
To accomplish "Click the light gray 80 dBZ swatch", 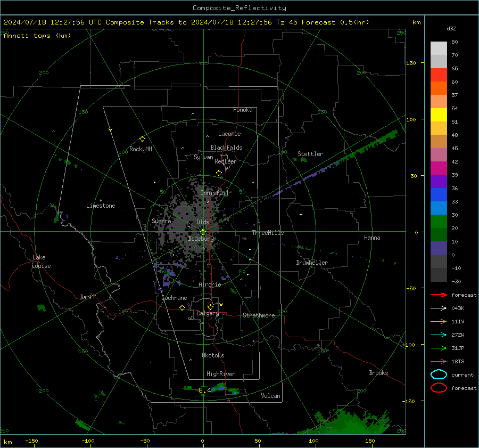I will pos(439,48).
